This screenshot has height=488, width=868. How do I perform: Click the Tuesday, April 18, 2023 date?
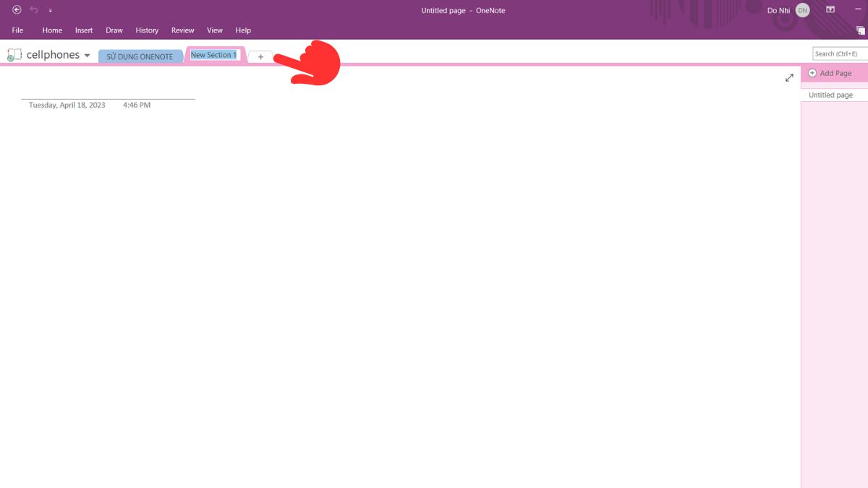[67, 105]
